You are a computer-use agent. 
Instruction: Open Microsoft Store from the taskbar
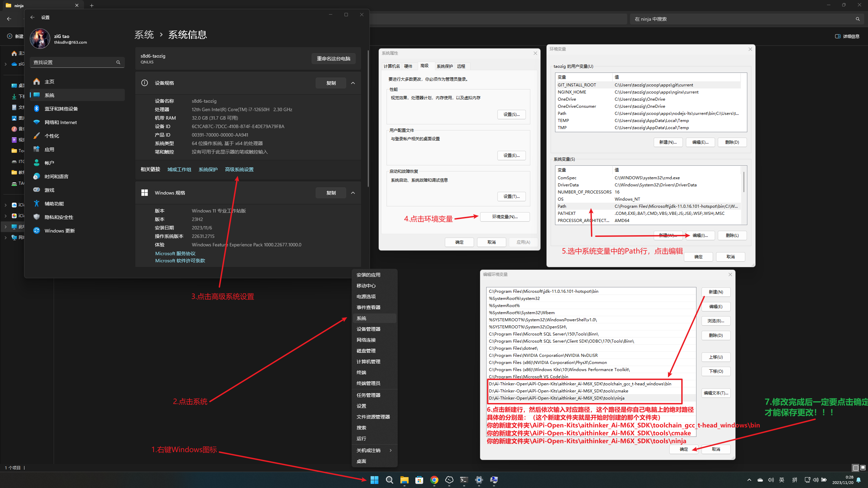point(419,480)
